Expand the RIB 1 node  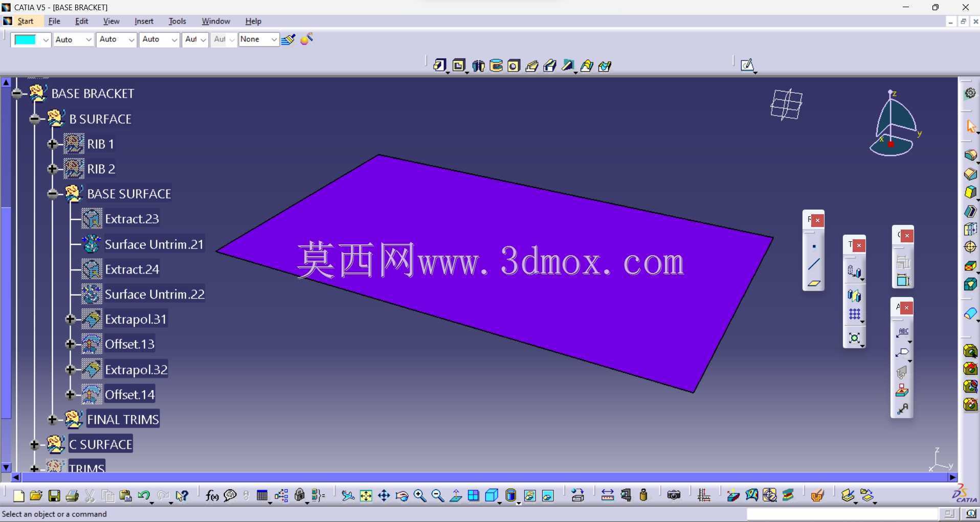point(52,144)
